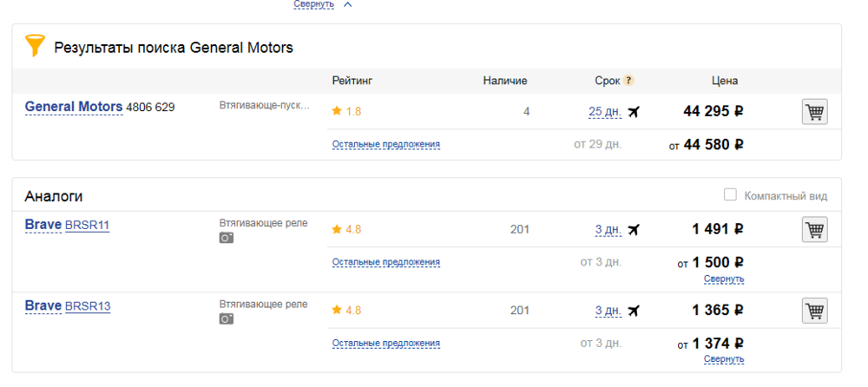Screen dimensions: 868x387
Task: Click the part number 4806 629
Action: [150, 108]
